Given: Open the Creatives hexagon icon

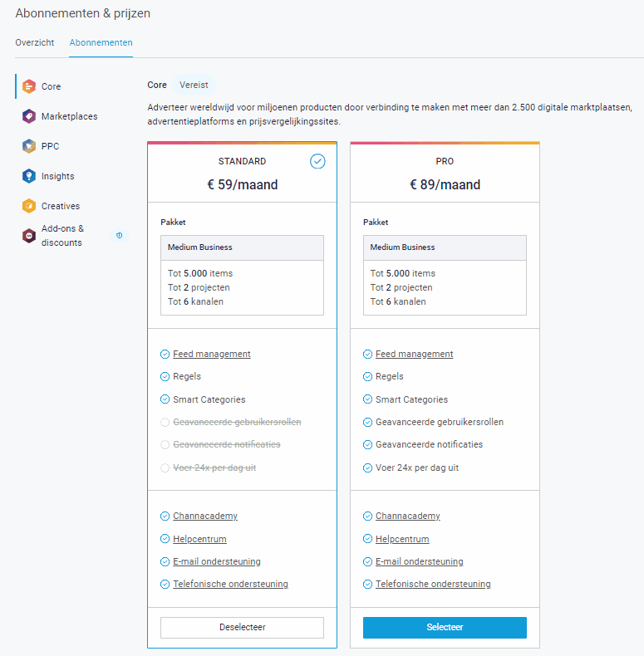Looking at the screenshot, I should click(x=29, y=206).
